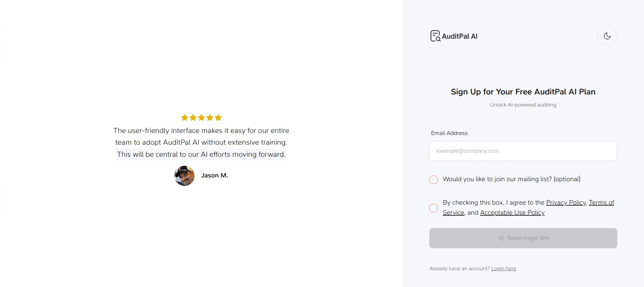644x287 pixels.
Task: Check the mailing list opt-in checkbox
Action: click(433, 180)
